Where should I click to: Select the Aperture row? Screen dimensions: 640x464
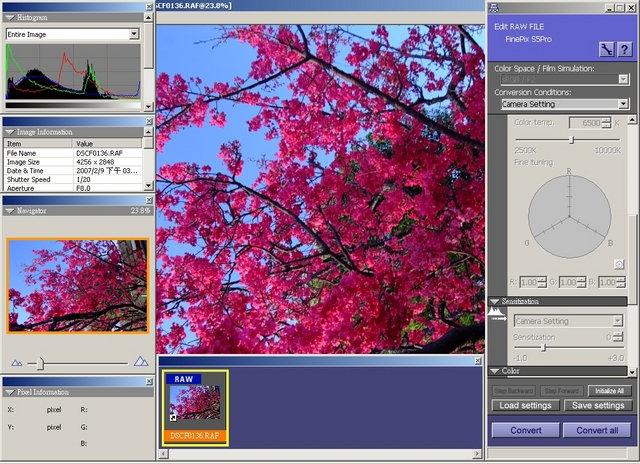click(x=73, y=188)
